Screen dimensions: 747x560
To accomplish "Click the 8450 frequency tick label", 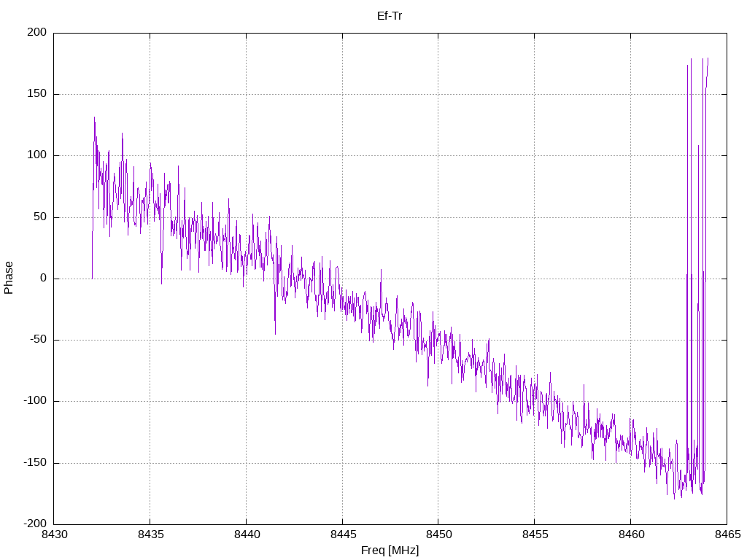I will tap(438, 534).
